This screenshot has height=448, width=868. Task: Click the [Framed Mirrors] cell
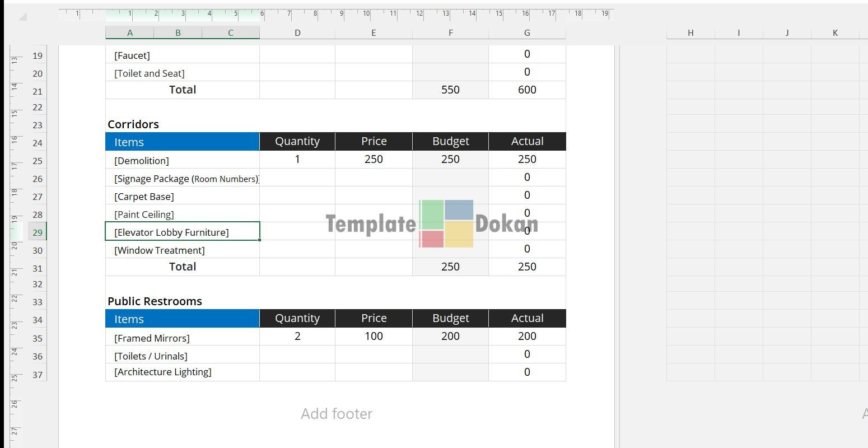click(182, 338)
